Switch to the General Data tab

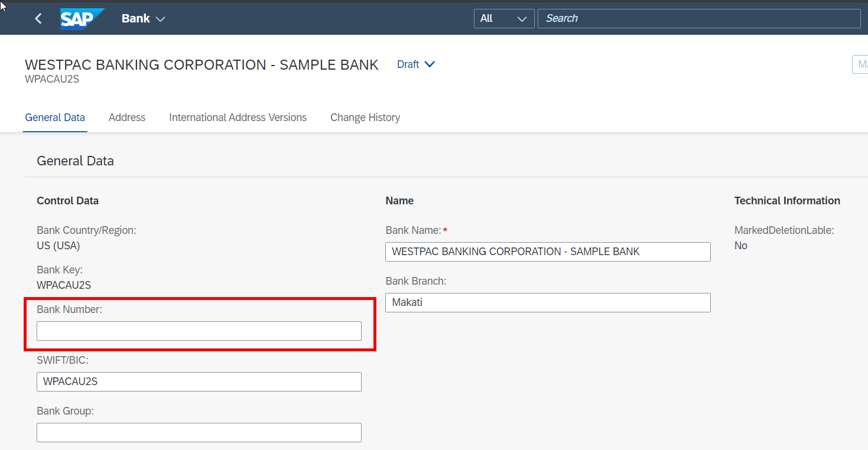55,118
